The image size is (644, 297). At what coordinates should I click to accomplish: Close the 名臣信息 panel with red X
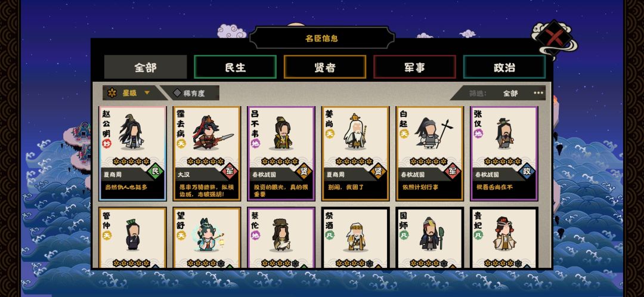pyautogui.click(x=555, y=38)
